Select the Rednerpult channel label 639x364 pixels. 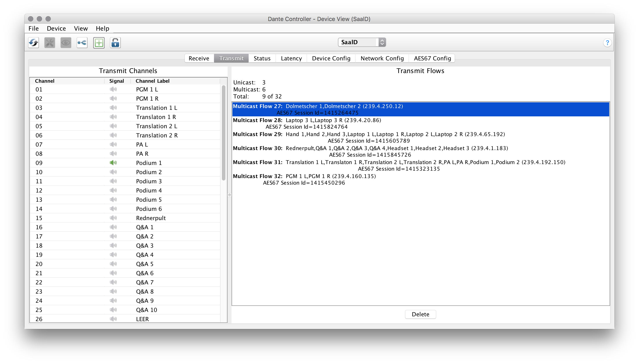pyautogui.click(x=151, y=218)
